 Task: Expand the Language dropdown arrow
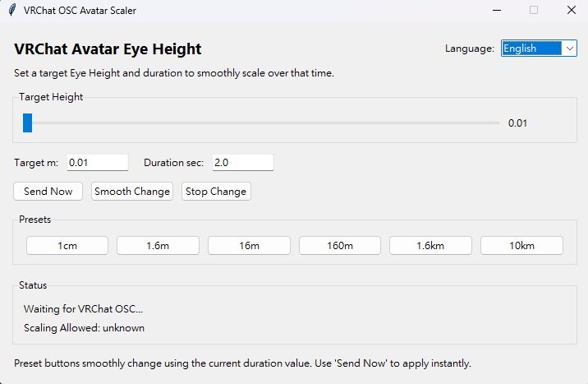[570, 49]
